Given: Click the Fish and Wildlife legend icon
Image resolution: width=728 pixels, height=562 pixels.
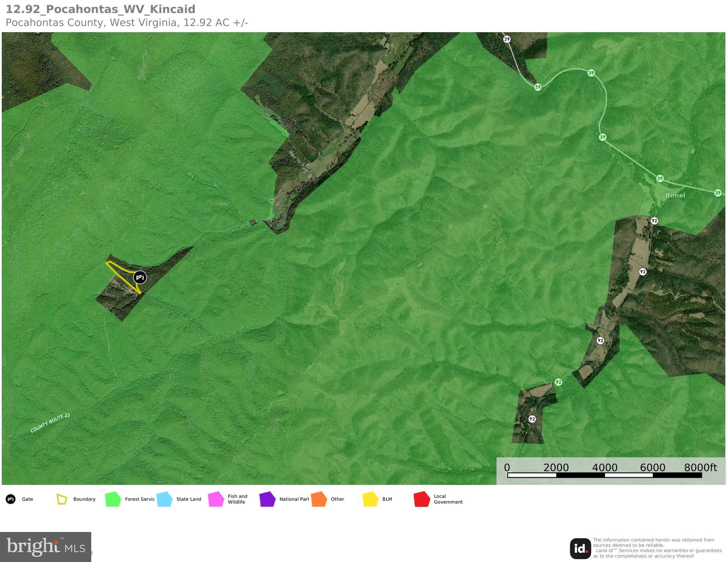Looking at the screenshot, I should pyautogui.click(x=216, y=499).
